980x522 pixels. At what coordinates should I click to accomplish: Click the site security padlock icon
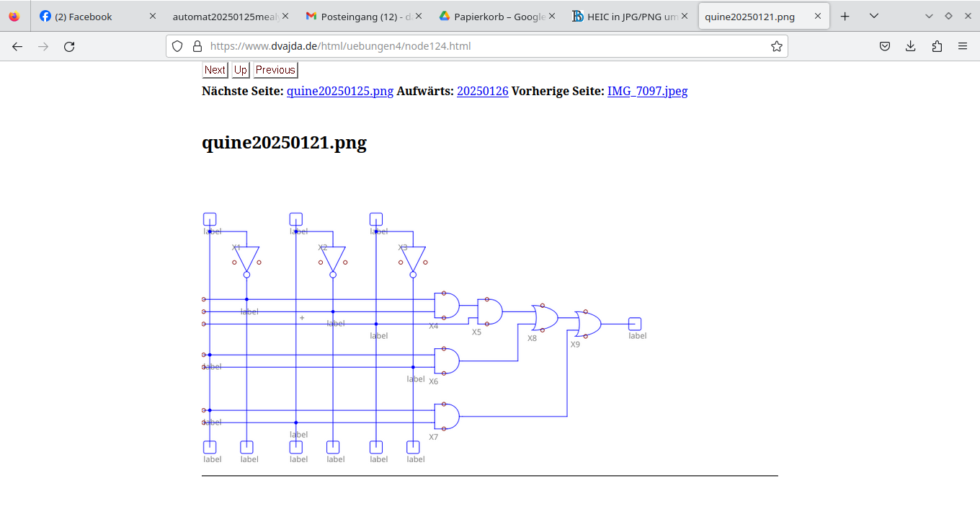coord(197,46)
